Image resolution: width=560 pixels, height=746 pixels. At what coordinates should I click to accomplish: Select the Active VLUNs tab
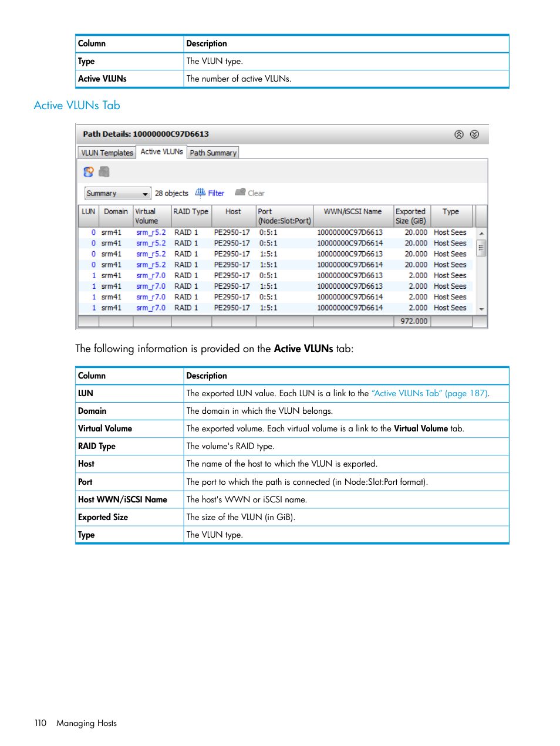[x=161, y=151]
